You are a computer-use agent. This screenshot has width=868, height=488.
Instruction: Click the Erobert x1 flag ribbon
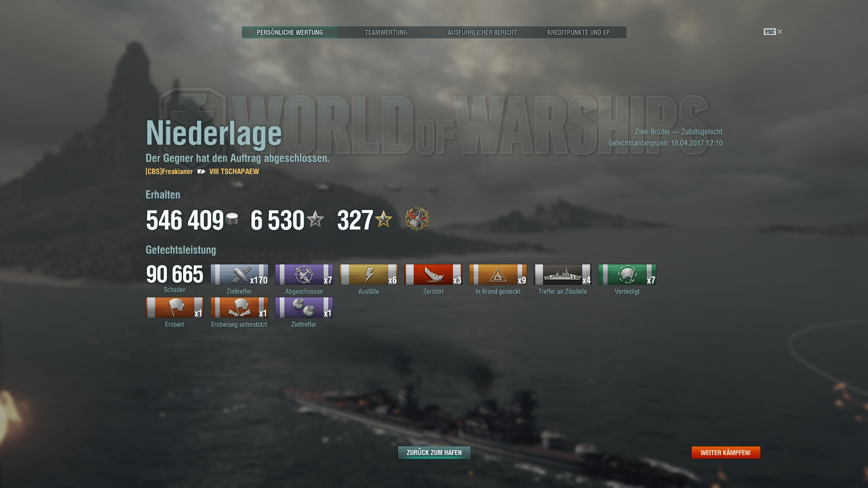click(175, 308)
